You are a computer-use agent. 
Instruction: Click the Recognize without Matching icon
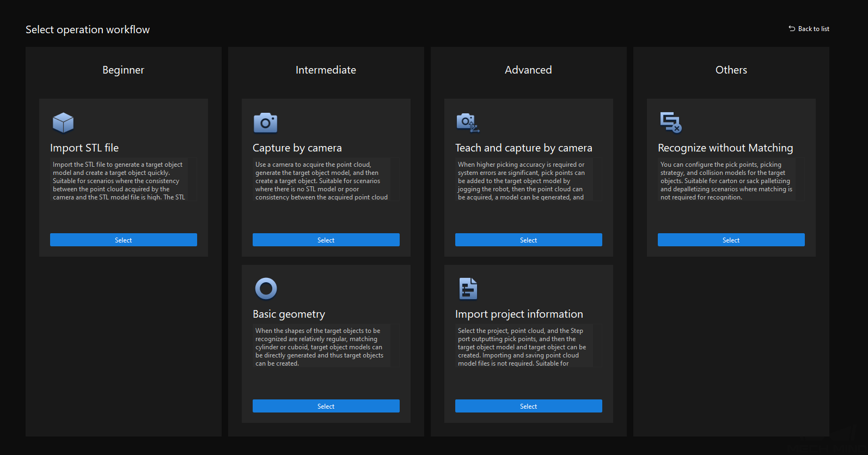[x=670, y=123]
